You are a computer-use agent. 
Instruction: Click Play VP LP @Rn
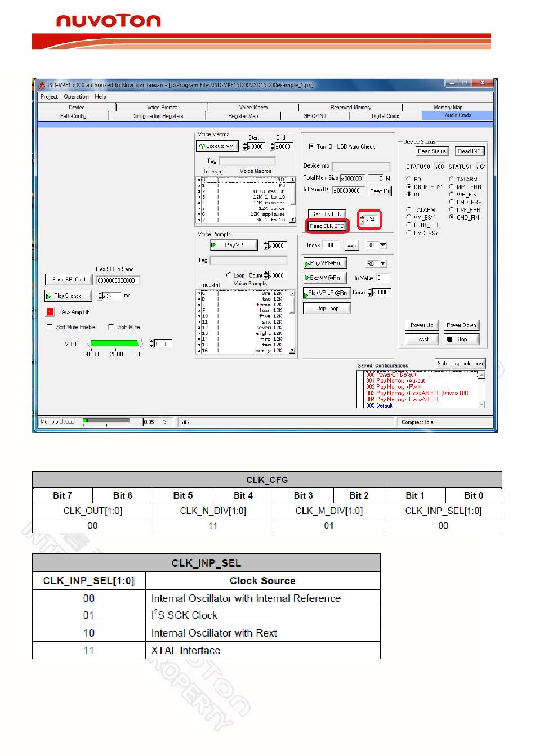click(x=327, y=293)
